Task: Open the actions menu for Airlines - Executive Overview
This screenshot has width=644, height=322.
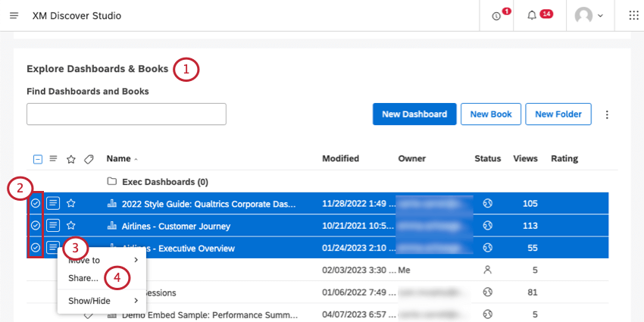Action: pos(52,247)
